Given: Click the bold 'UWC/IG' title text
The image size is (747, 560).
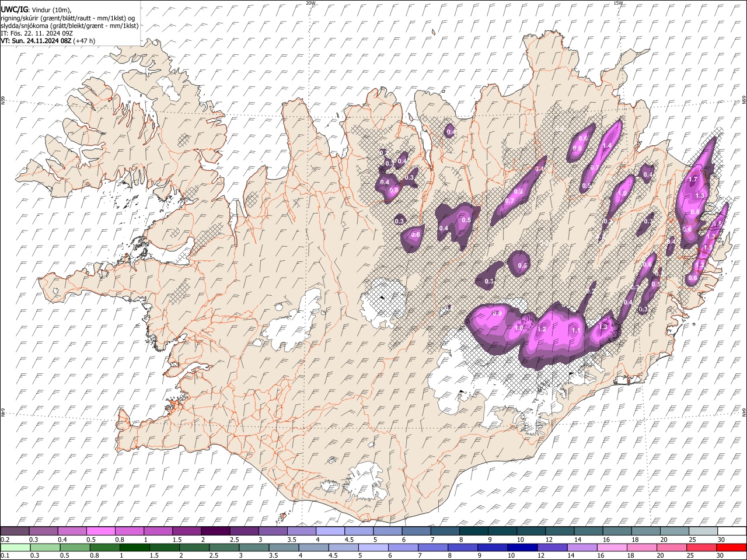Looking at the screenshot, I should (13, 9).
